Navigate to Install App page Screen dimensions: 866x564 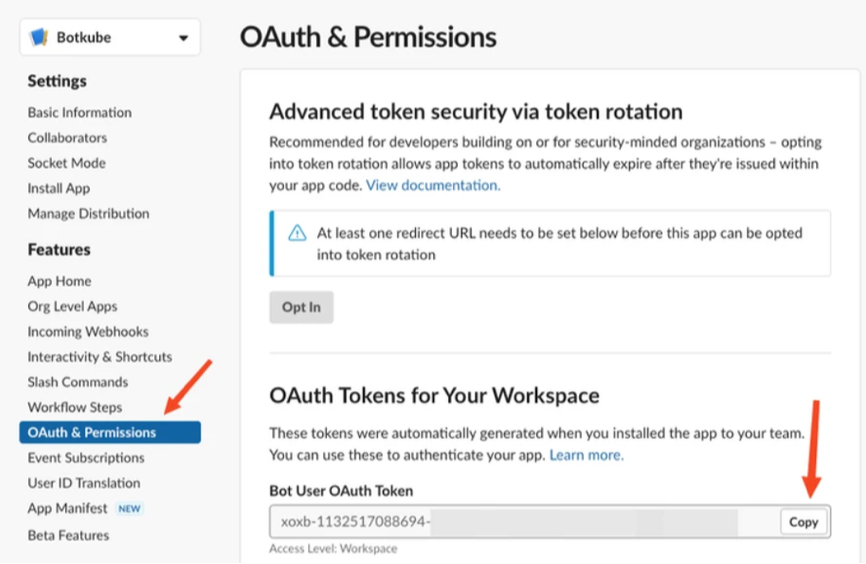click(58, 188)
